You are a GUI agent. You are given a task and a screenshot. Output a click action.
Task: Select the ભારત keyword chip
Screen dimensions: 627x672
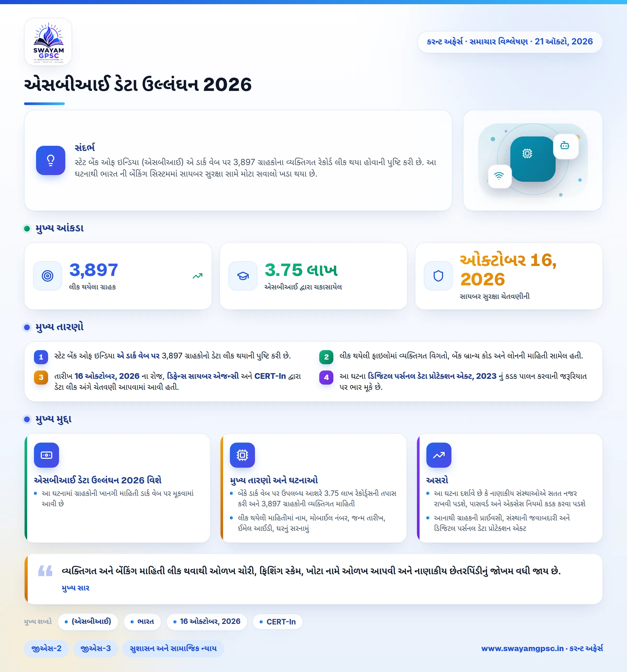(142, 622)
